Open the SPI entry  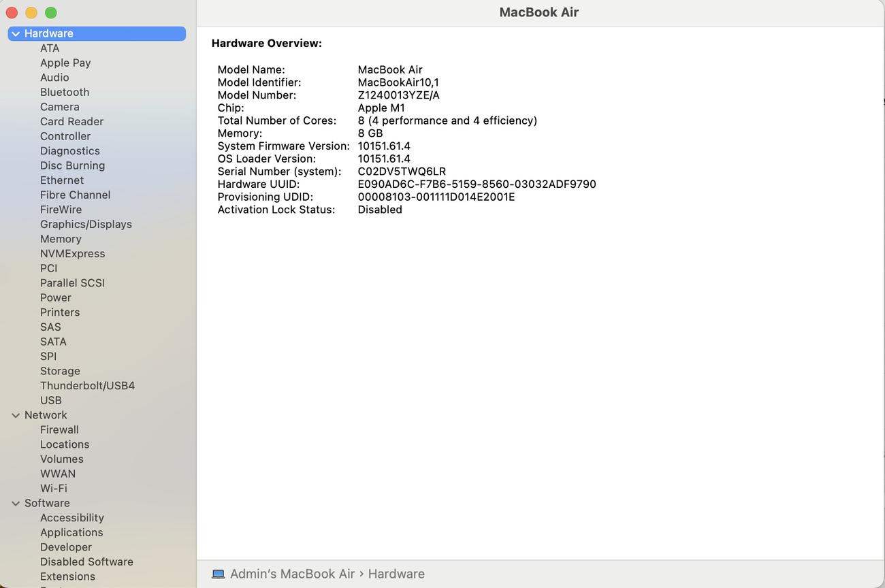click(48, 356)
